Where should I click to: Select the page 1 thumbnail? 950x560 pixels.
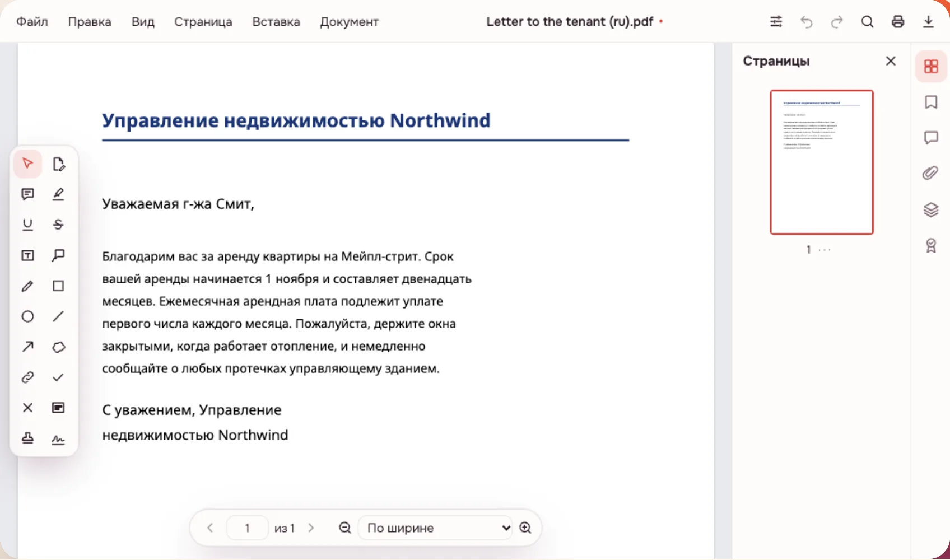(x=822, y=162)
